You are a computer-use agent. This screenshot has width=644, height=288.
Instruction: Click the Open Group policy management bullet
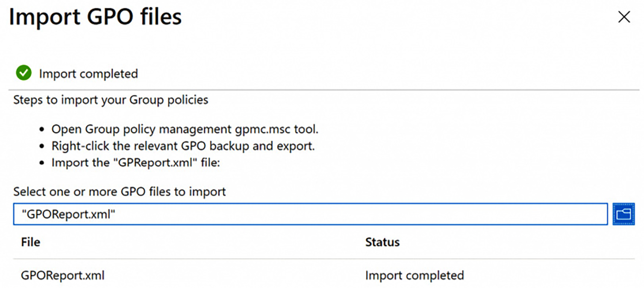[x=185, y=129]
